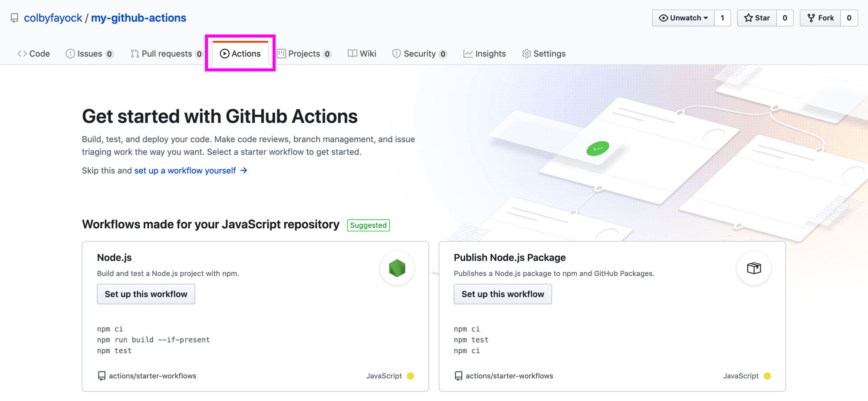Open the colbyfayock profile link
Screen dimensions: 868x401
click(x=53, y=18)
